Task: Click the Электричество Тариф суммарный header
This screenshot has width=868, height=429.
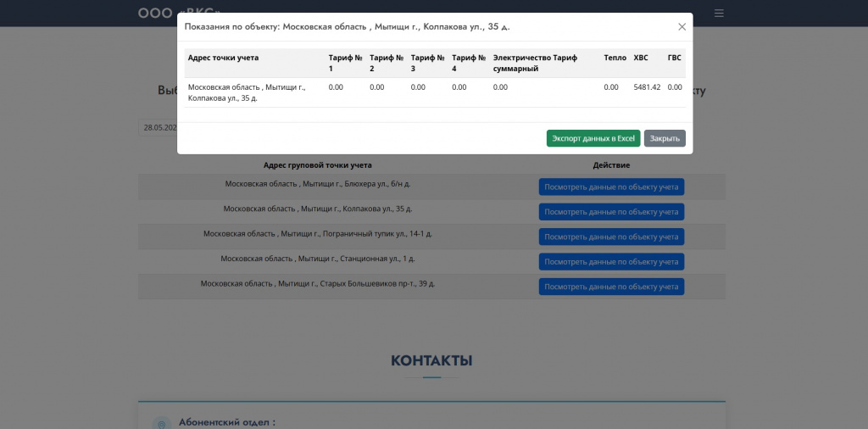Action: [x=535, y=63]
